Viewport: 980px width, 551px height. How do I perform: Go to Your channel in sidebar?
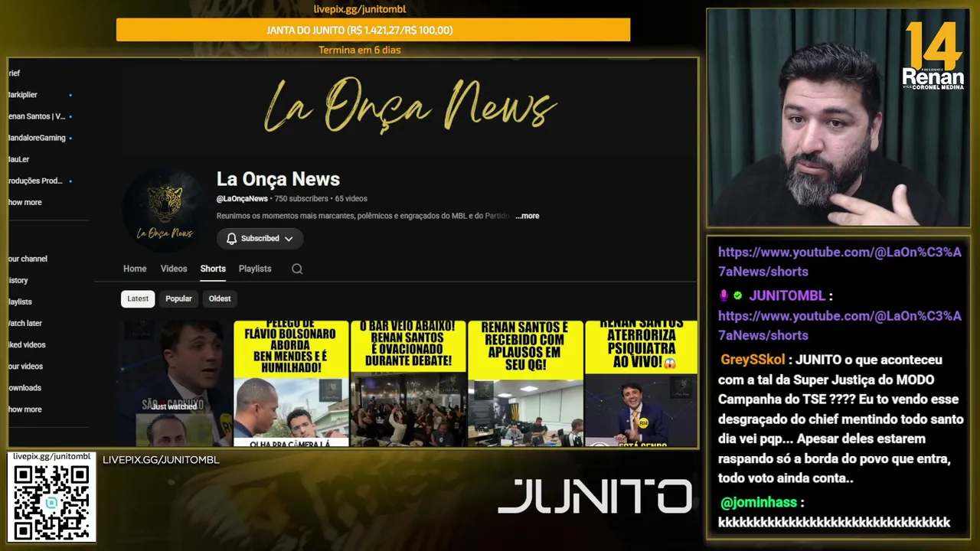click(x=28, y=259)
